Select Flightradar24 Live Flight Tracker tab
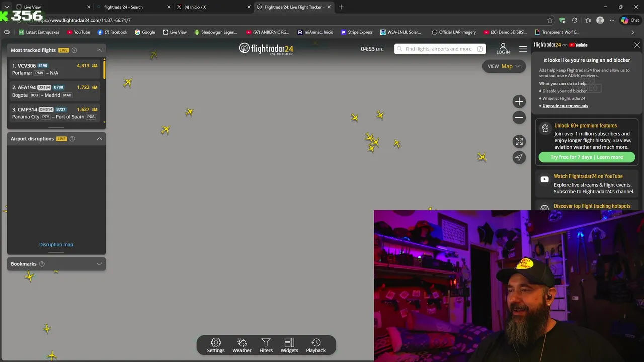Screen dimensions: 644x362 [294, 7]
